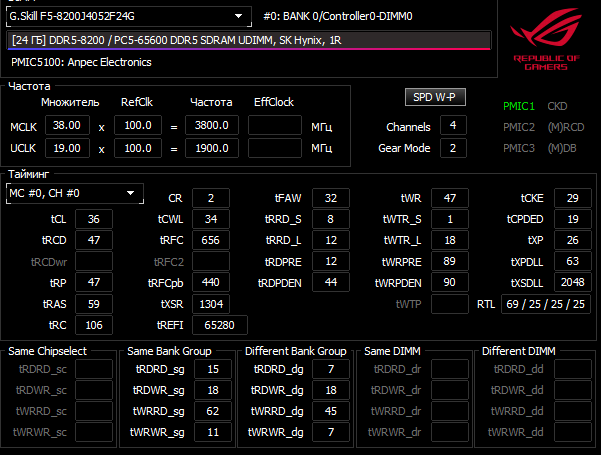Click the tRDPRE value field
The image size is (601, 455).
point(331,261)
